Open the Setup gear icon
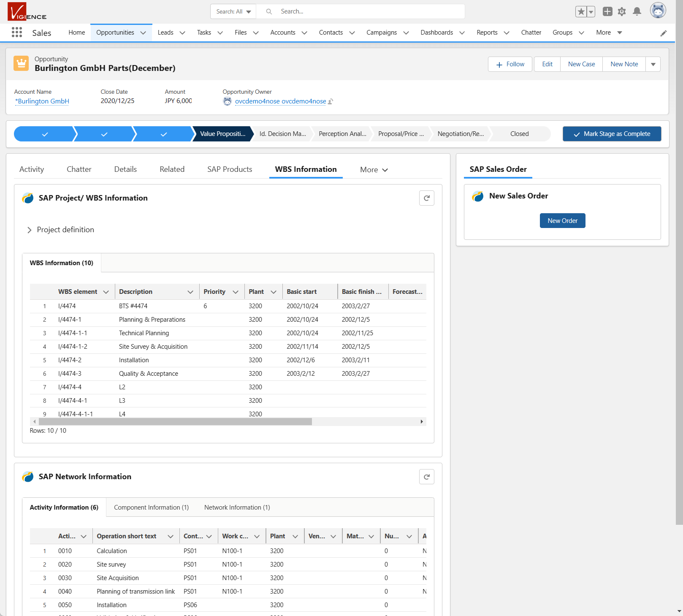The height and width of the screenshot is (616, 683). (x=622, y=12)
